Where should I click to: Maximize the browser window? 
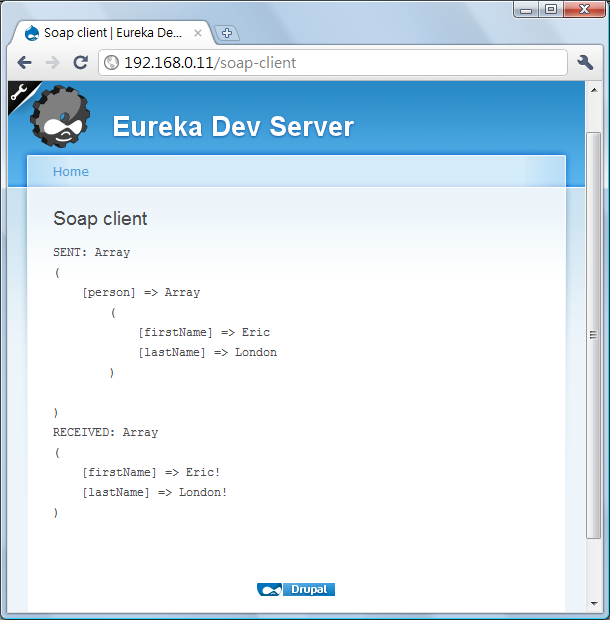[551, 9]
